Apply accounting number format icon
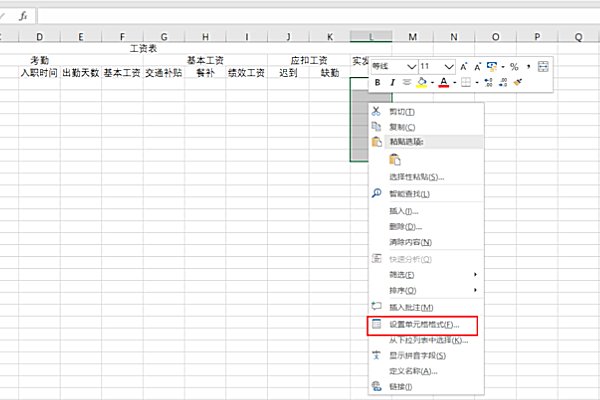This screenshot has width=600, height=400. pyautogui.click(x=492, y=67)
